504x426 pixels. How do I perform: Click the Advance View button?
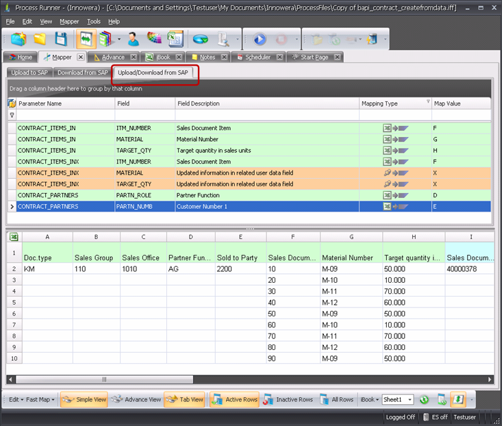pyautogui.click(x=136, y=399)
